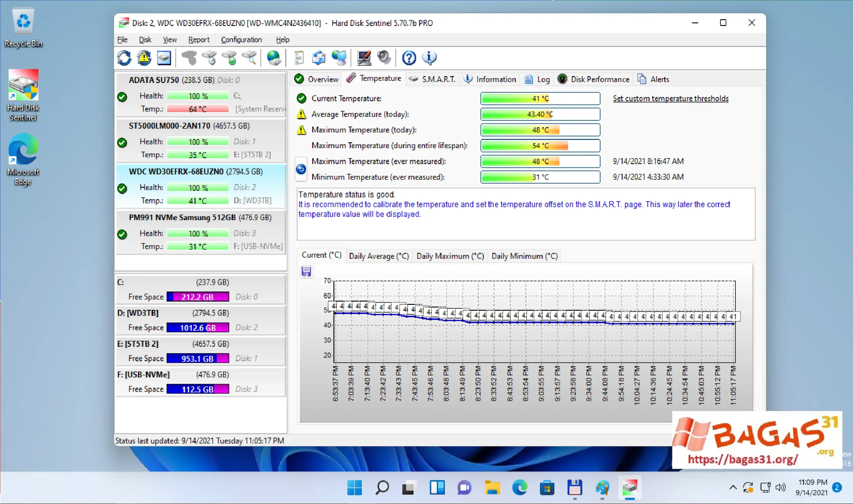Click the Help question mark toolbar icon
This screenshot has width=853, height=504.
coord(409,58)
